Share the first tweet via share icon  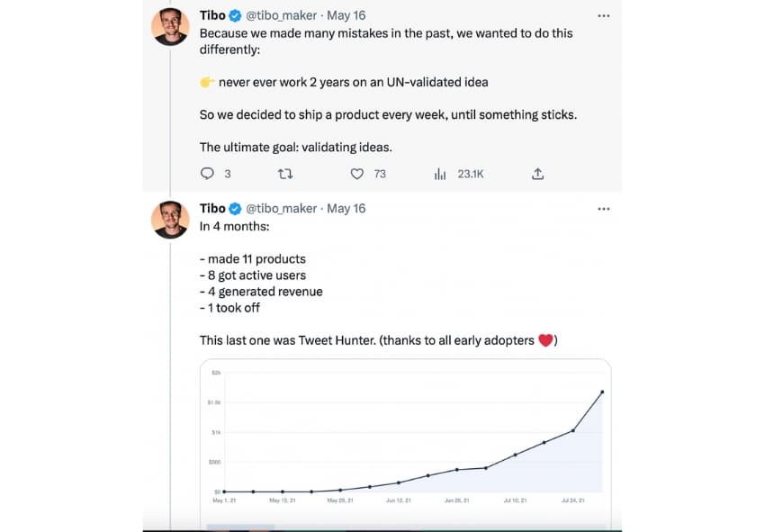pyautogui.click(x=538, y=174)
